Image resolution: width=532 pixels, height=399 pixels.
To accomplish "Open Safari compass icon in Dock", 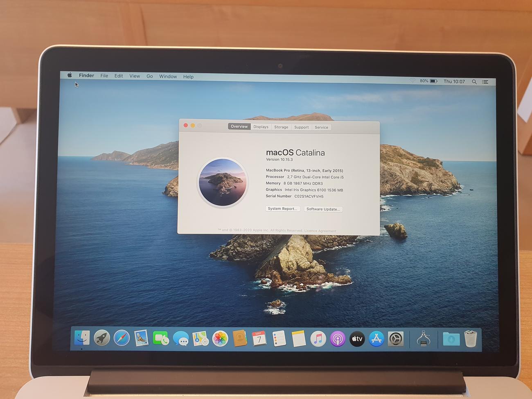I will 122,338.
